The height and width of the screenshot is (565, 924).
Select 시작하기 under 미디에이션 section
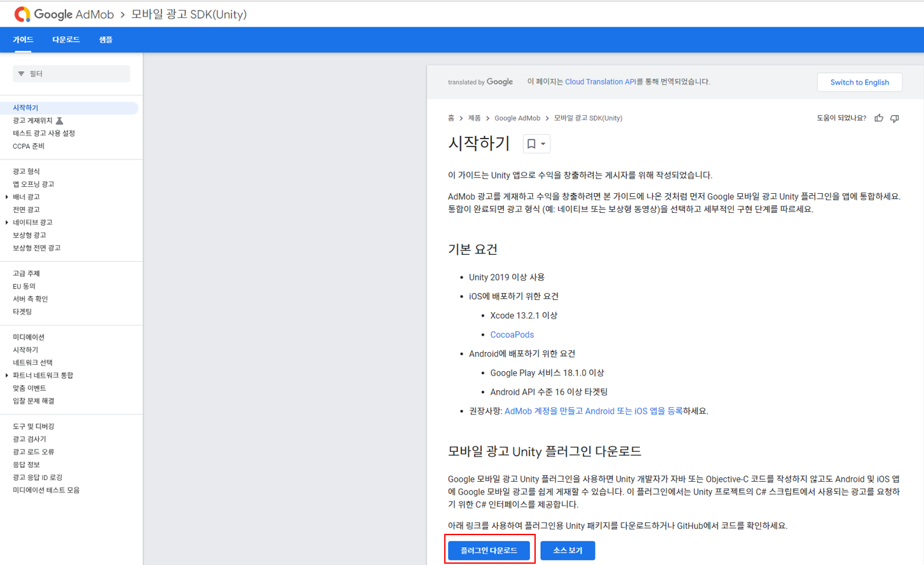point(25,350)
